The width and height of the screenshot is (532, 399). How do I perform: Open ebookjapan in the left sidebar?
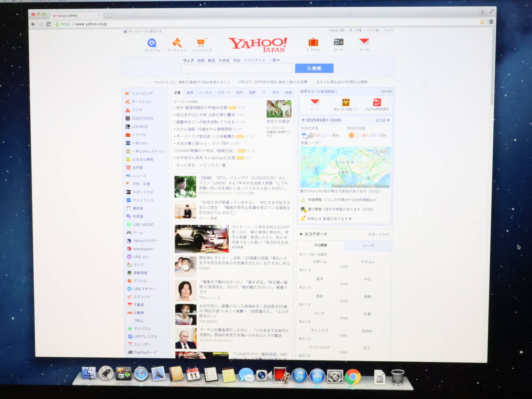[x=143, y=249]
